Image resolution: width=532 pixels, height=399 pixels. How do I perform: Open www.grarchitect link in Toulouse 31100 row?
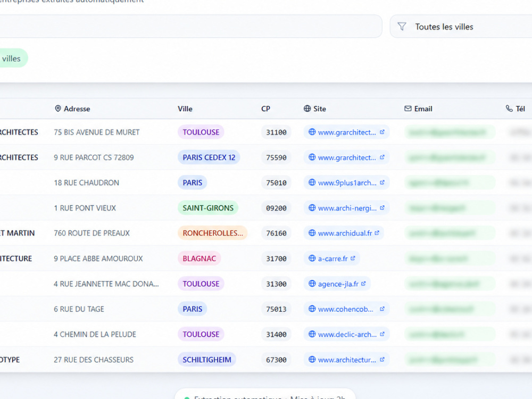coord(346,132)
